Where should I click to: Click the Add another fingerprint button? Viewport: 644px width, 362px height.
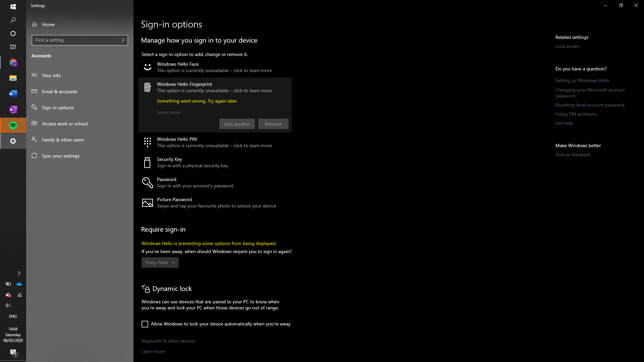(237, 124)
